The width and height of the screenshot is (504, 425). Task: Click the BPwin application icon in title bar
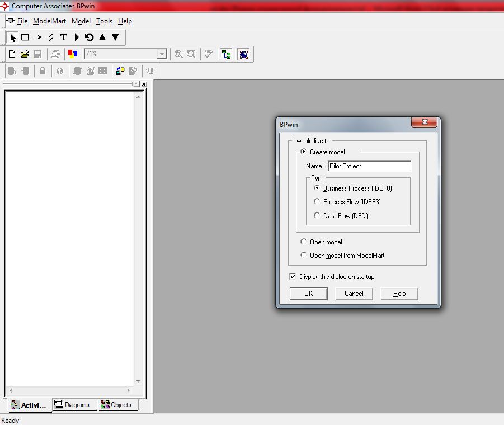tap(4, 6)
